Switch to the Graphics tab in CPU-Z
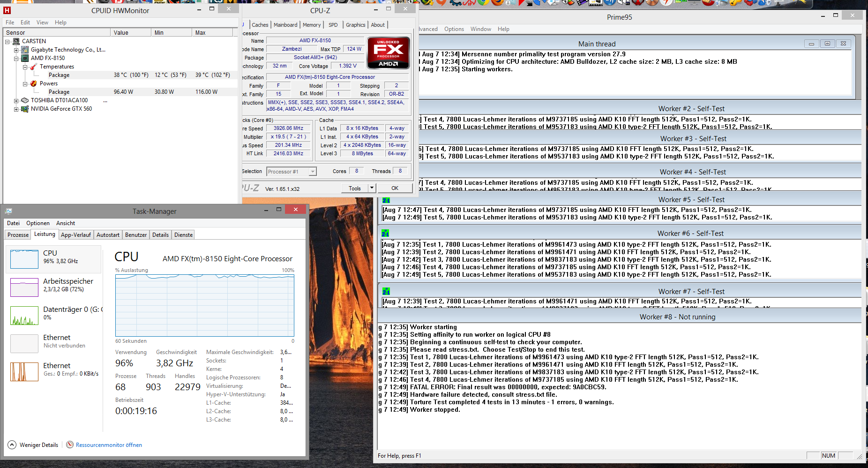Viewport: 868px width, 468px height. point(356,25)
